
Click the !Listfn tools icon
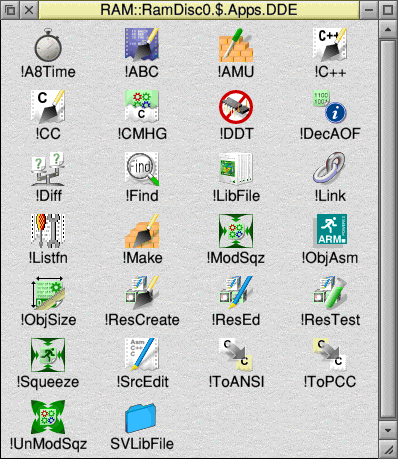(48, 231)
